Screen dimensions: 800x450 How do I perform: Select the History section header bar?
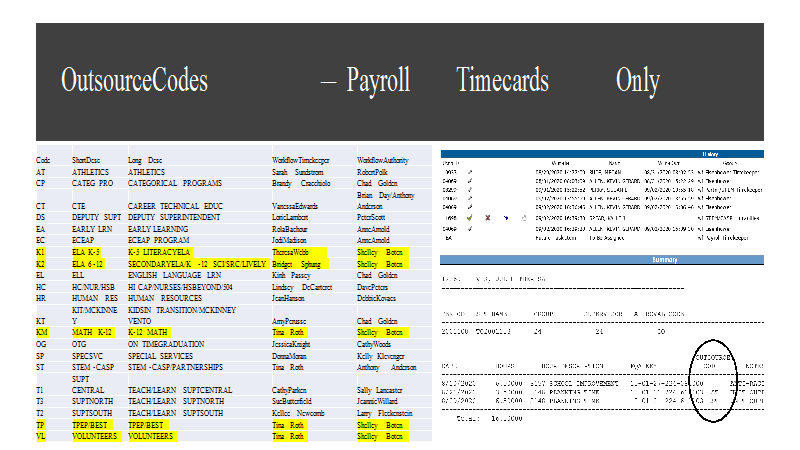pos(602,154)
